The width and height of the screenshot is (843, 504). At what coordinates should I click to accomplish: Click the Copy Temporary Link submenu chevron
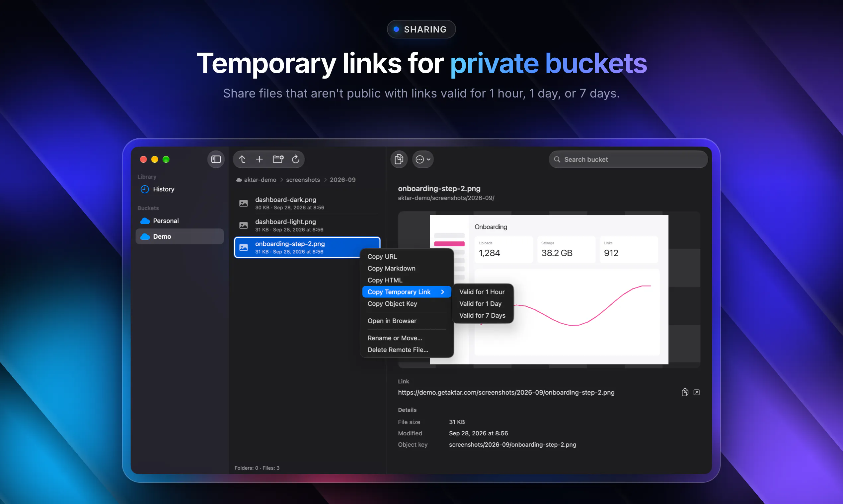(443, 292)
